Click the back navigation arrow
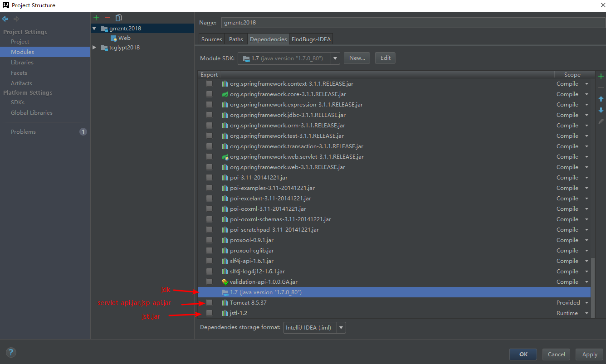Screen dimensions: 606x364 tap(5, 19)
